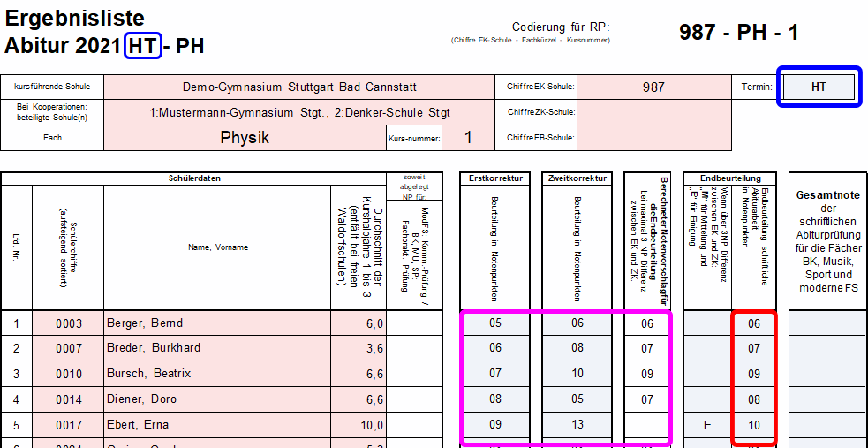Click the name cell Bursch, Beatrix

(x=216, y=374)
